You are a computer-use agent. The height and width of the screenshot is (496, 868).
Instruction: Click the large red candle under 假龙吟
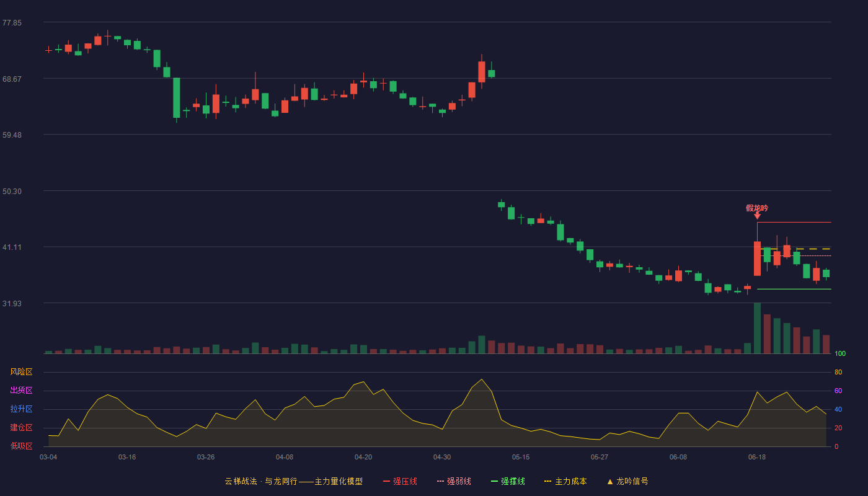[757, 259]
